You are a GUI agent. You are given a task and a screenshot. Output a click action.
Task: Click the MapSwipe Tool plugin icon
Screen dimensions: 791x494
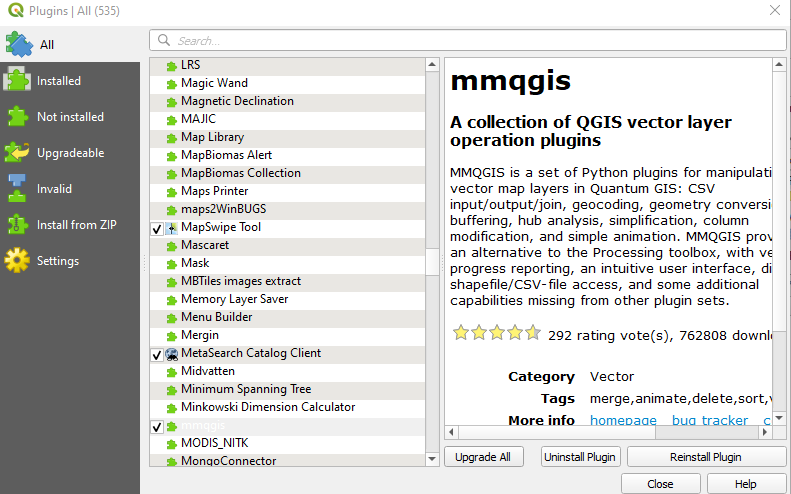tap(172, 228)
